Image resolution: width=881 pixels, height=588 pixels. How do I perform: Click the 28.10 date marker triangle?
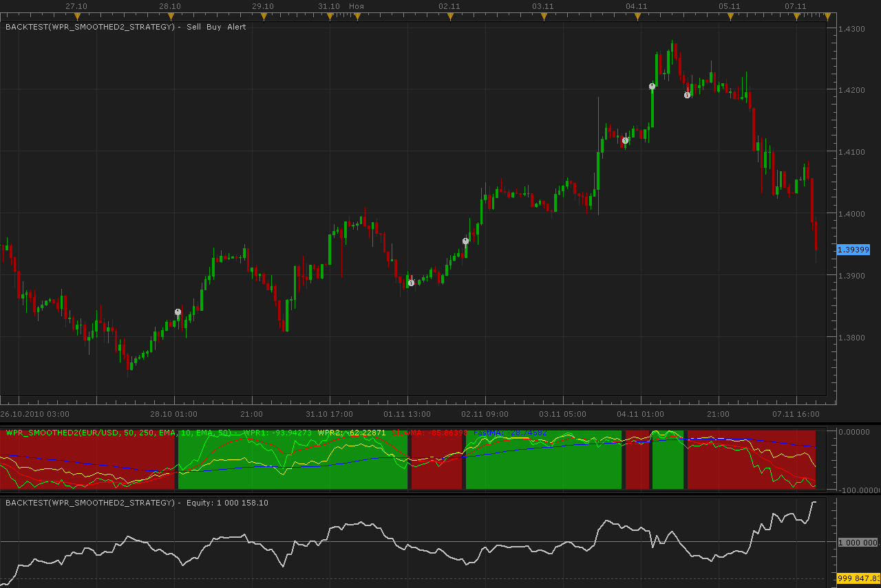pyautogui.click(x=171, y=16)
